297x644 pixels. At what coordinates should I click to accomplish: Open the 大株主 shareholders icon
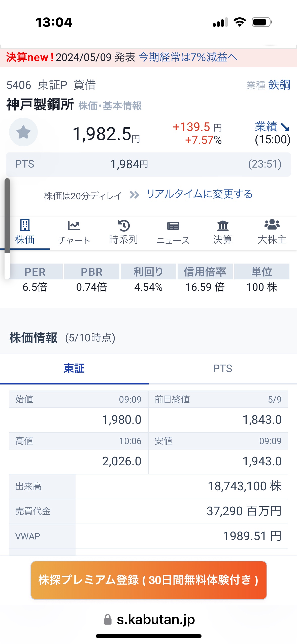coord(272,224)
